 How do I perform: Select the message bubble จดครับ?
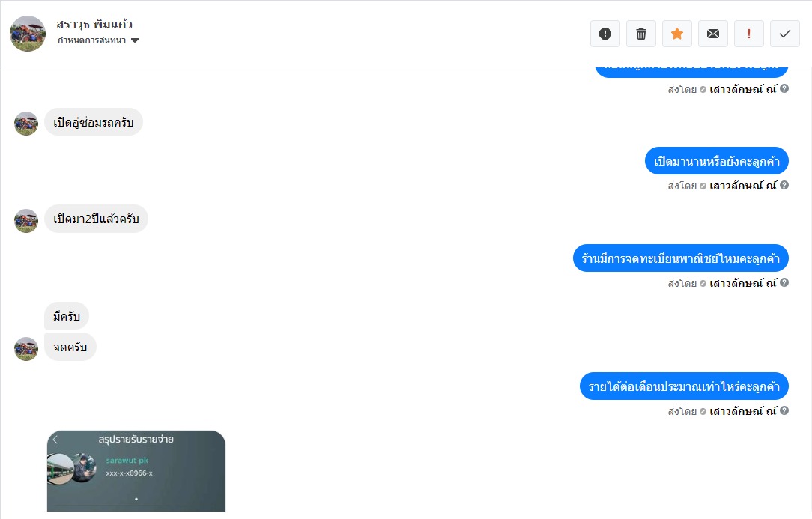(x=70, y=347)
